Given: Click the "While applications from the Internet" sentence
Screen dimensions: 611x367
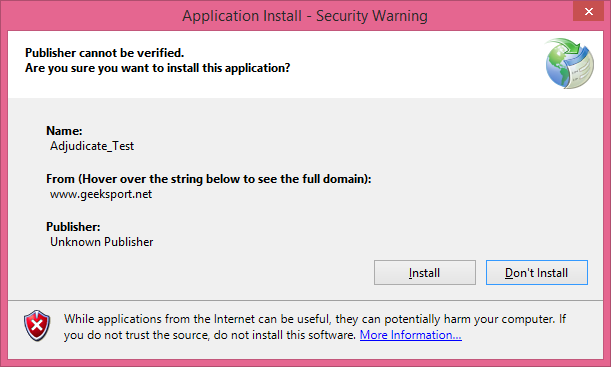Looking at the screenshot, I should coord(315,319).
